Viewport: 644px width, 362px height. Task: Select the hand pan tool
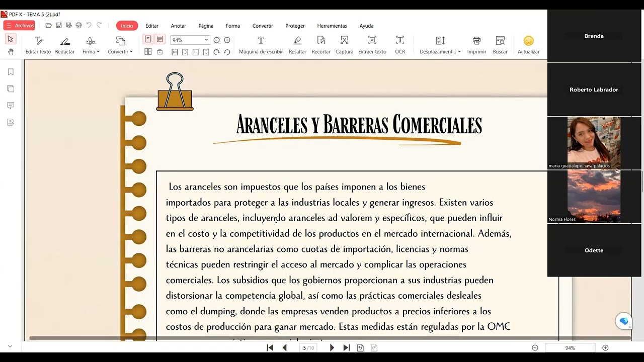click(x=11, y=51)
